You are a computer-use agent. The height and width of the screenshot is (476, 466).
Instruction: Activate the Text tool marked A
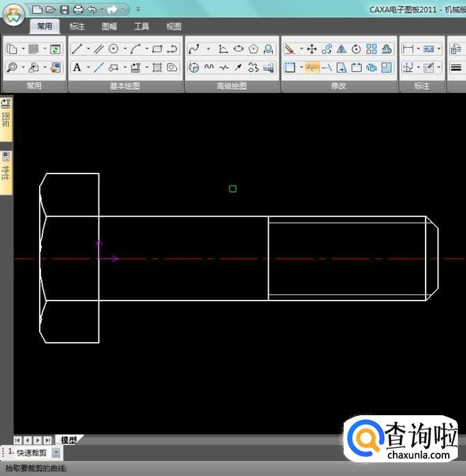tap(77, 68)
